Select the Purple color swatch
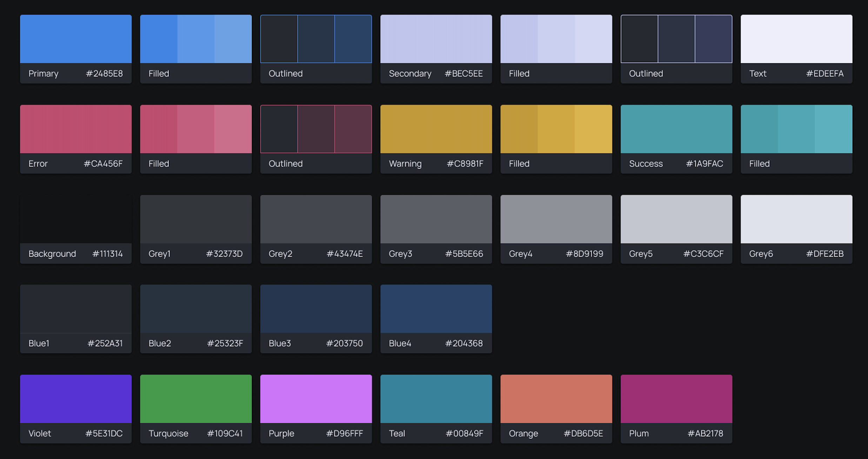The width and height of the screenshot is (868, 459). point(316,399)
